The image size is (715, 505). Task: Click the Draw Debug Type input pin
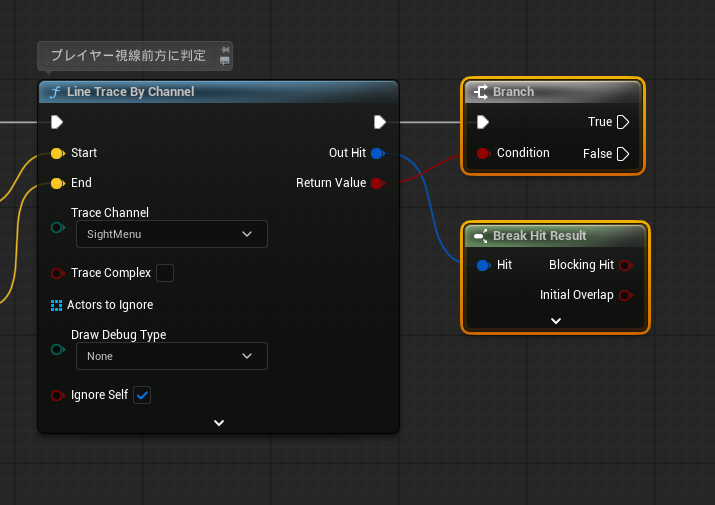pos(58,349)
